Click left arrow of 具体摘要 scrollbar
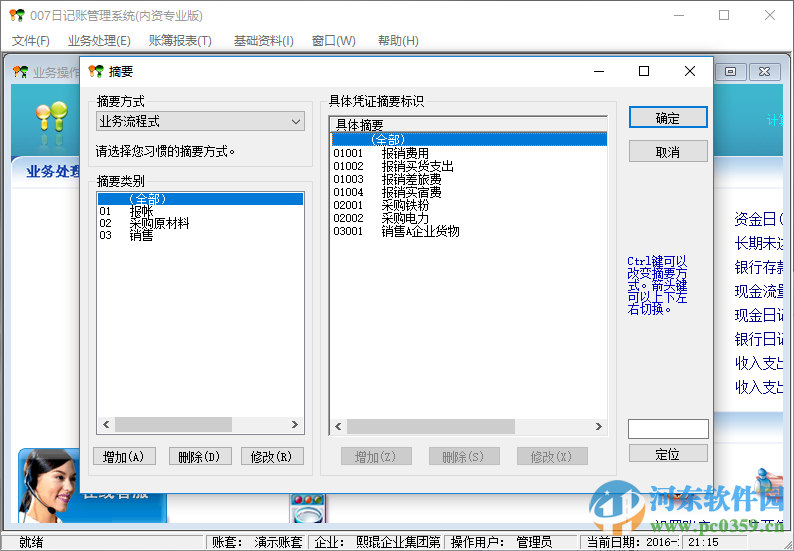 click(x=338, y=426)
